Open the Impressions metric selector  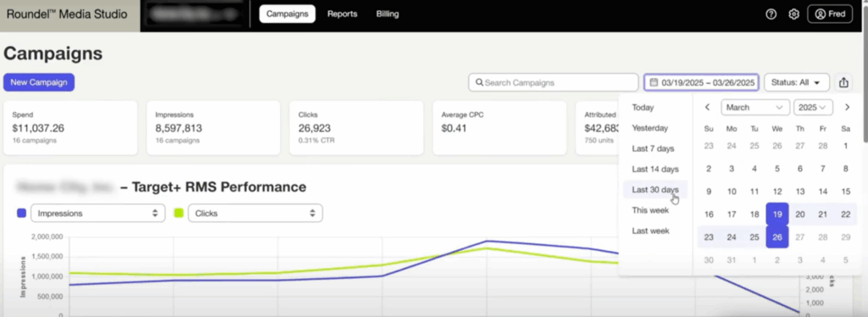click(x=98, y=213)
